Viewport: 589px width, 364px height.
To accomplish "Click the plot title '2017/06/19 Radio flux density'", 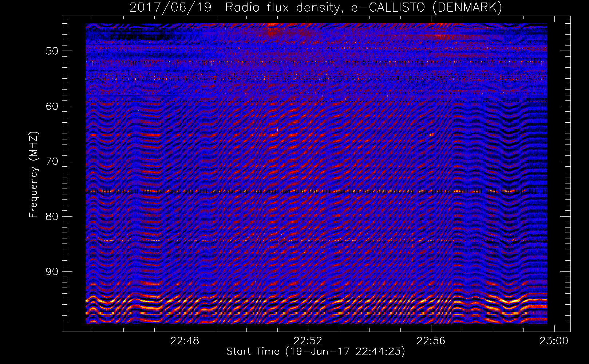I will click(316, 8).
